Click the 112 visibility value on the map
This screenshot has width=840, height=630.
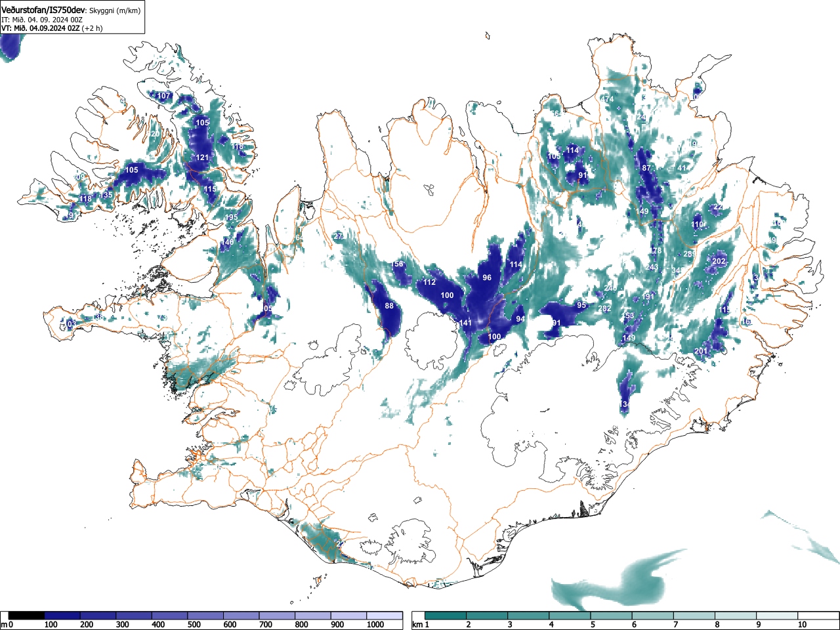click(x=429, y=282)
